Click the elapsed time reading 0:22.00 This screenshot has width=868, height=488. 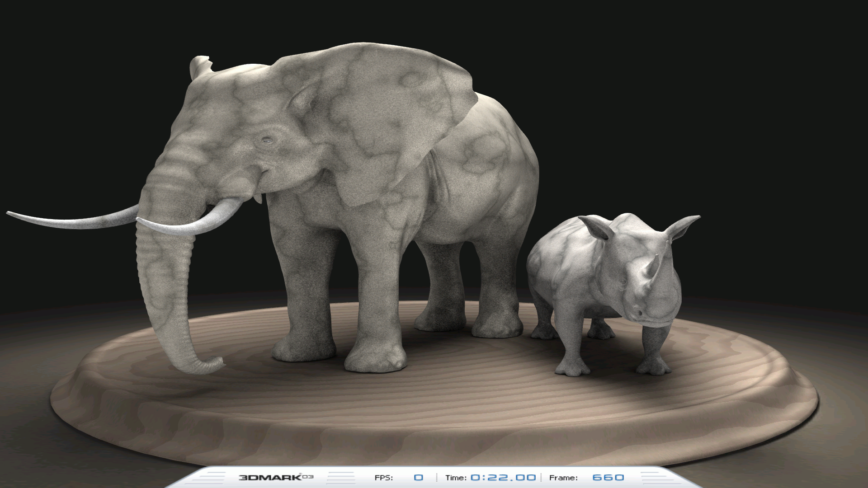tap(503, 478)
